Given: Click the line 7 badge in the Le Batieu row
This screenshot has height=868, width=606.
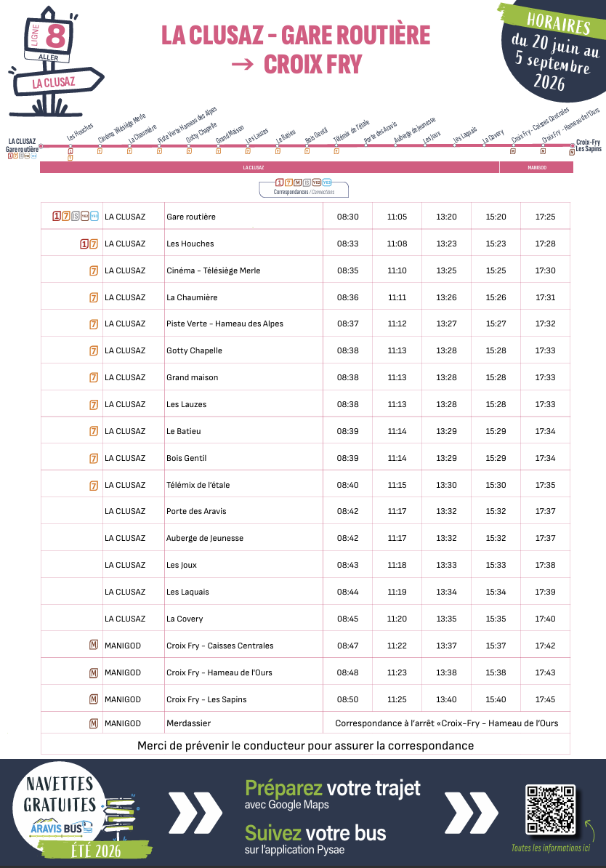Looking at the screenshot, I should coord(94,431).
